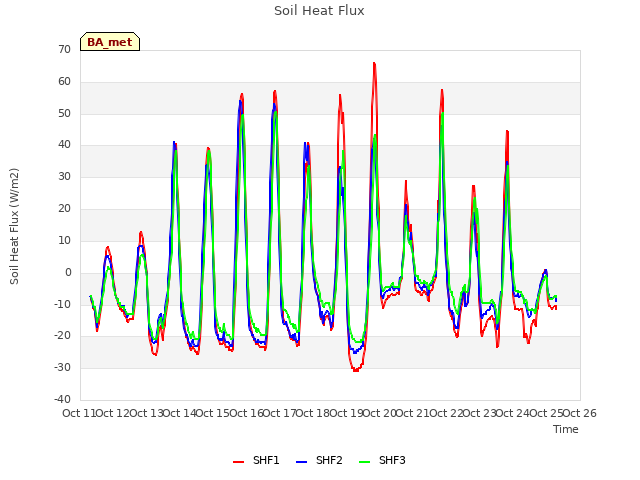Click the 70 y-axis tick label
The height and width of the screenshot is (480, 640).
tap(64, 50)
